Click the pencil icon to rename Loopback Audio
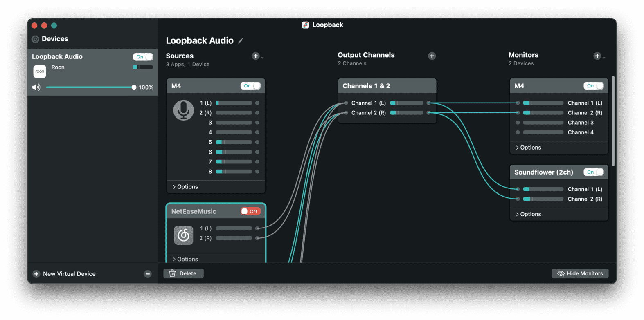Viewport: 644px width, 320px height. pos(241,40)
